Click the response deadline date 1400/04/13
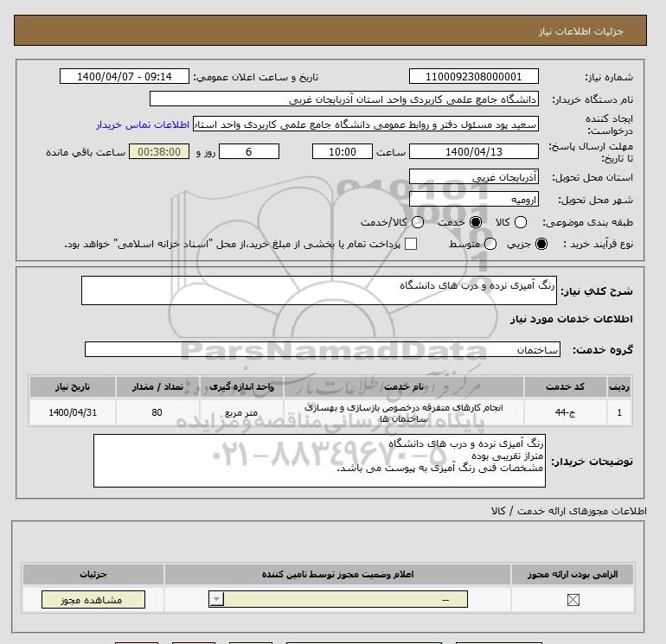The image size is (666, 644). 474,151
